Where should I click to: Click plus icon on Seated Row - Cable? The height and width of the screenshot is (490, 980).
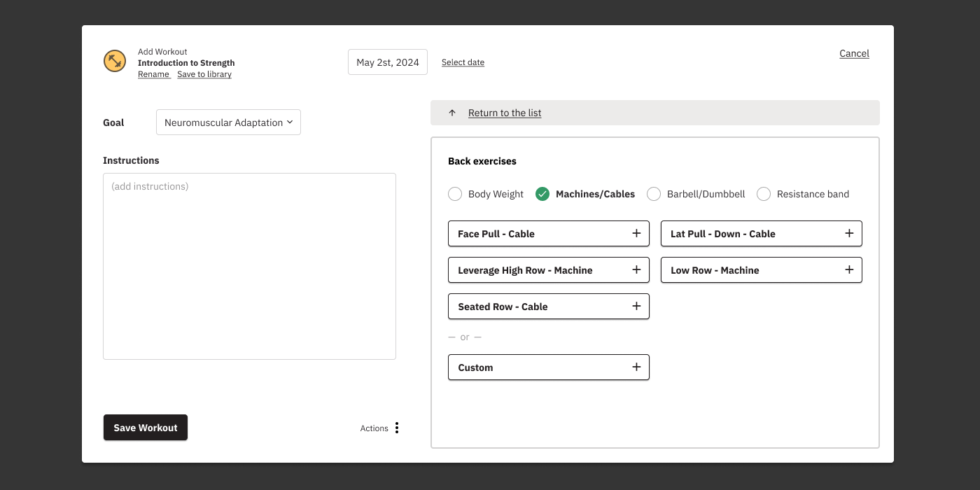point(636,306)
